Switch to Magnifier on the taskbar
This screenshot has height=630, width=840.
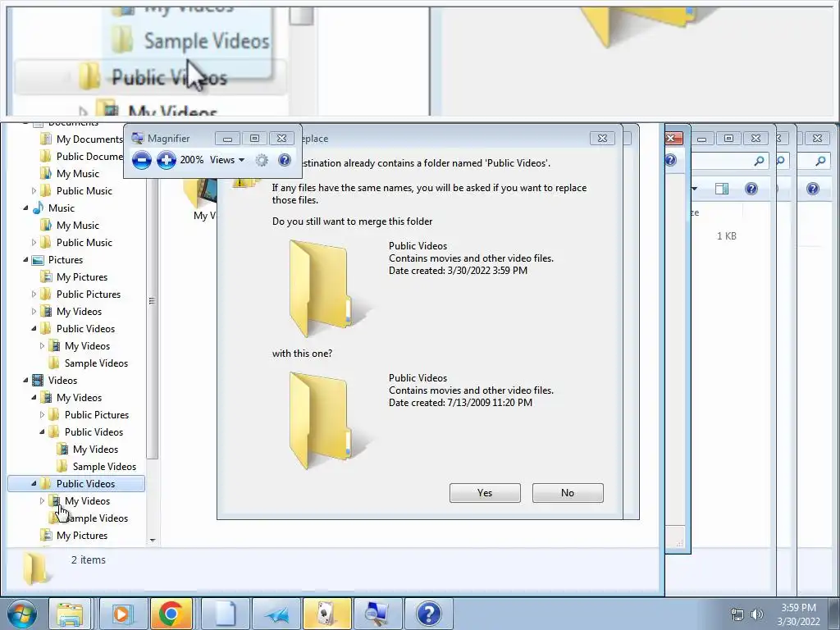(x=377, y=614)
